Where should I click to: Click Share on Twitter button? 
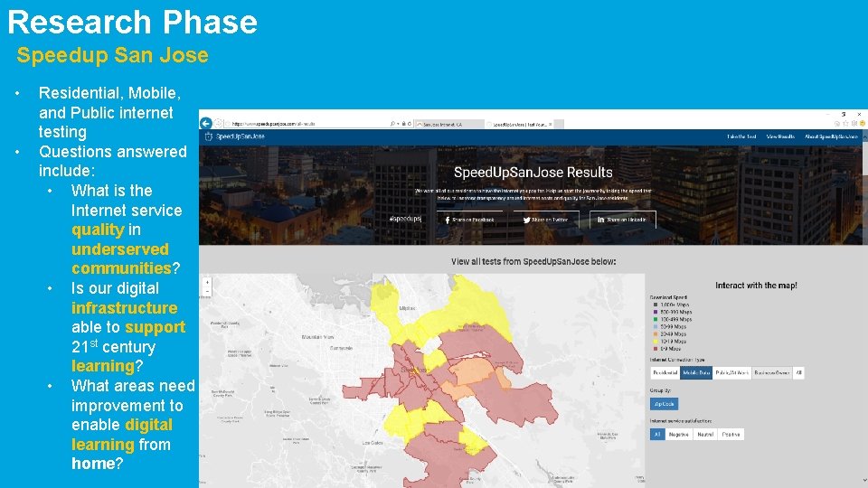pyautogui.click(x=546, y=220)
